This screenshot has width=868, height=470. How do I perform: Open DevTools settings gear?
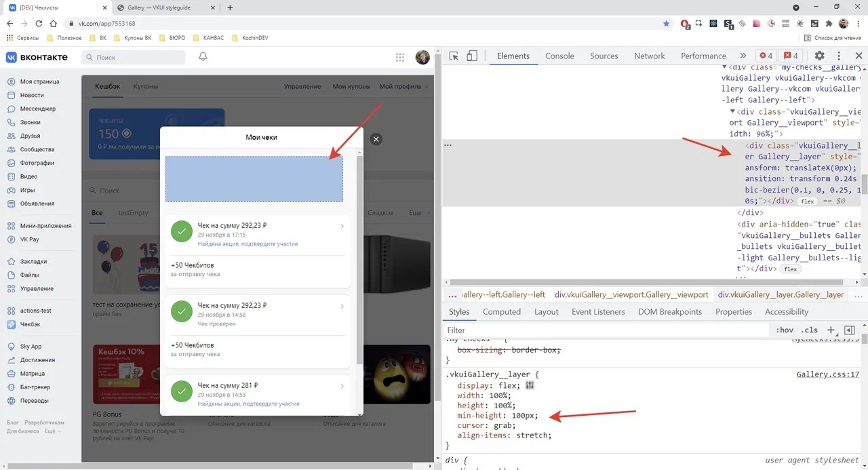[x=819, y=56]
